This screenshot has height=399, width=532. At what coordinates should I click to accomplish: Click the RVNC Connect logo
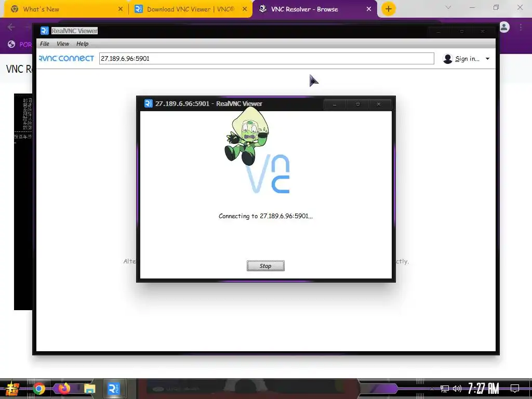(x=66, y=58)
